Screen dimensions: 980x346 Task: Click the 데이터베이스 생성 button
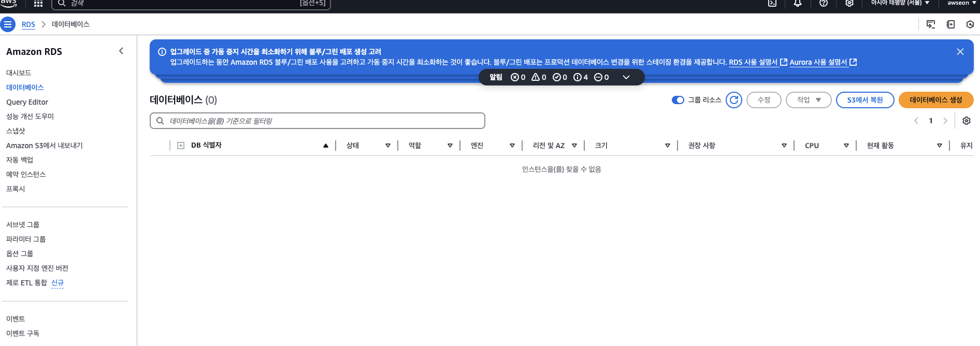936,100
